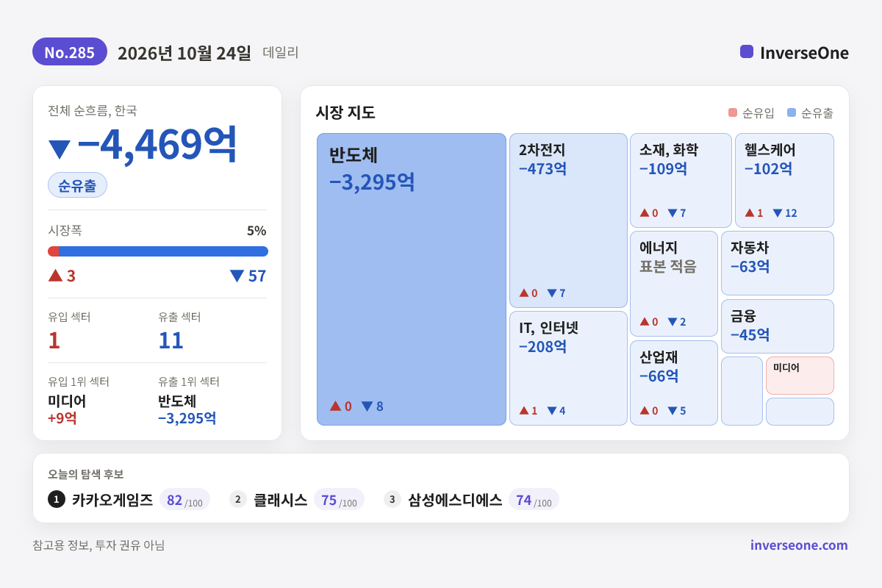Click red up triangle beside 3 in 시장폭
882x588 pixels.
[55, 276]
